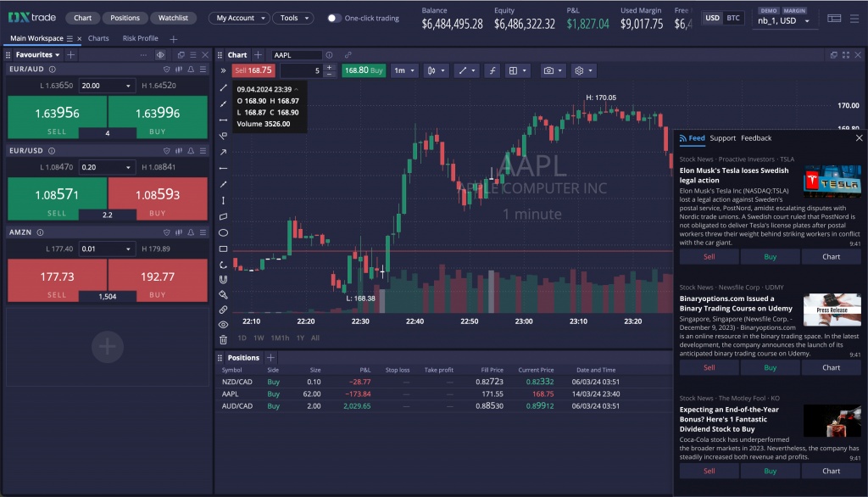
Task: Click the EUR/AUD alert bell icon
Action: click(x=191, y=70)
